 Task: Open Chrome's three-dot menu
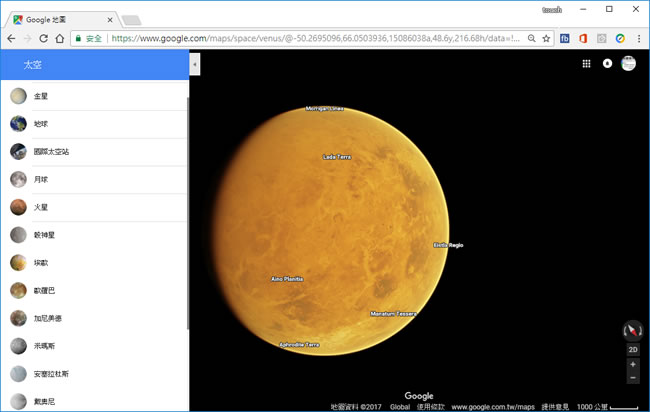pyautogui.click(x=638, y=38)
